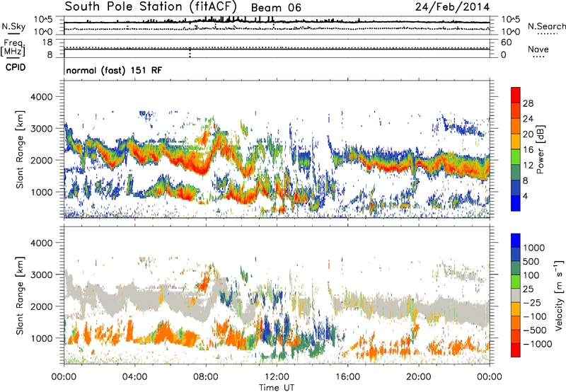Click the "20:00" time tick label

419,377
